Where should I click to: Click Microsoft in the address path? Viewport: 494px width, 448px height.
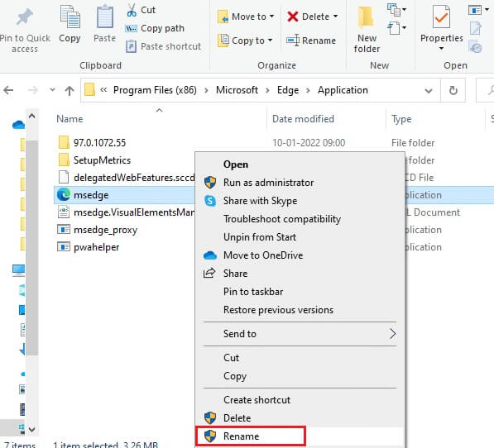click(x=237, y=90)
